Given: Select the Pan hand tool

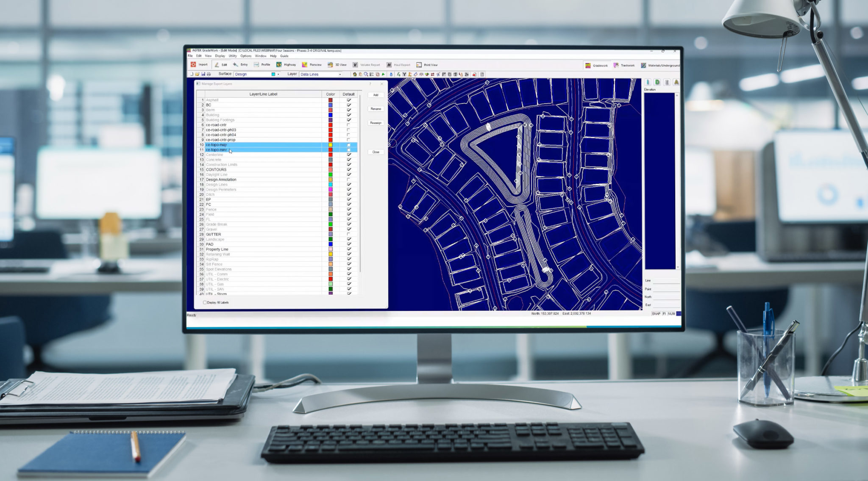Looking at the screenshot, I should click(x=360, y=74).
